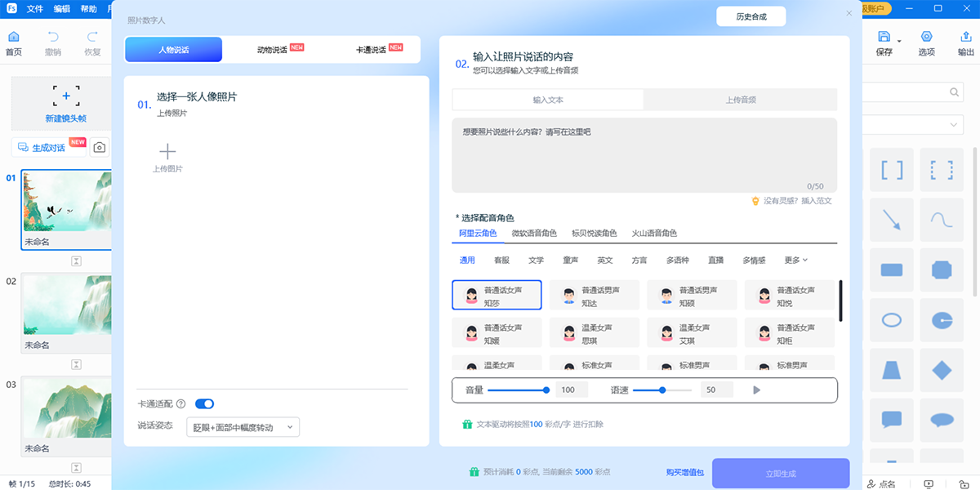Go to 首页 home icon
The height and width of the screenshot is (490, 980).
pos(13,37)
